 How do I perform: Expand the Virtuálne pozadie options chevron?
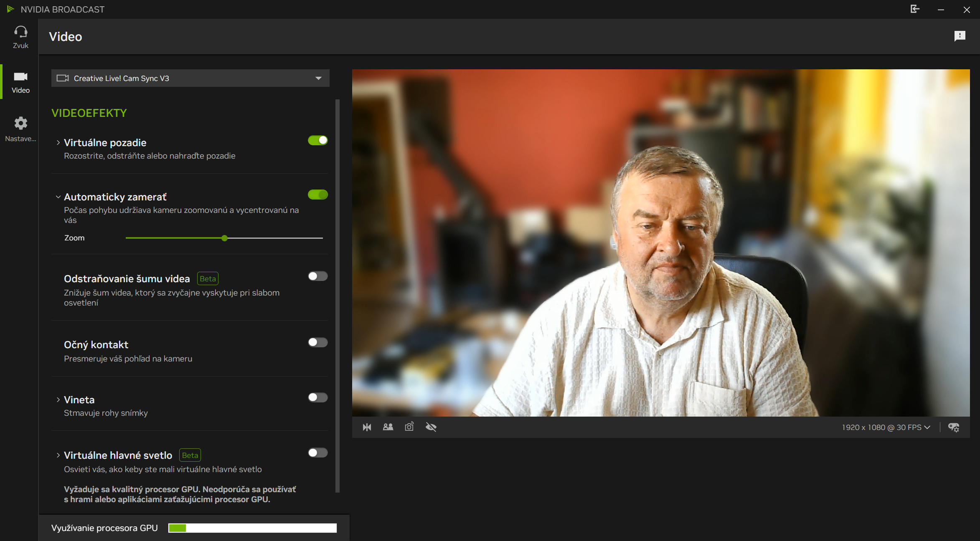(58, 143)
